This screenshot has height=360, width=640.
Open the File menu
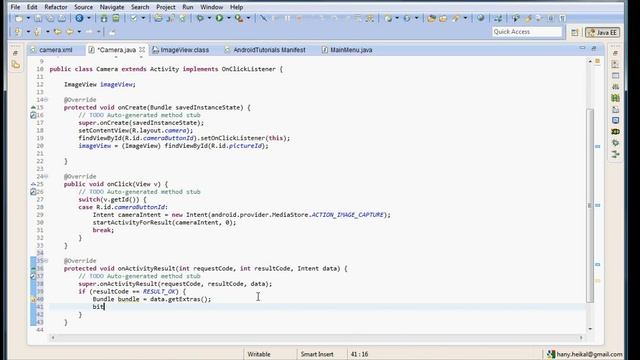pyautogui.click(x=15, y=7)
